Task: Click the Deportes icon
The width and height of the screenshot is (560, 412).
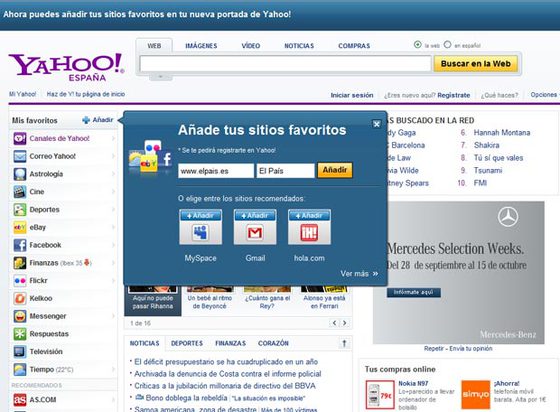Action: pos(20,210)
